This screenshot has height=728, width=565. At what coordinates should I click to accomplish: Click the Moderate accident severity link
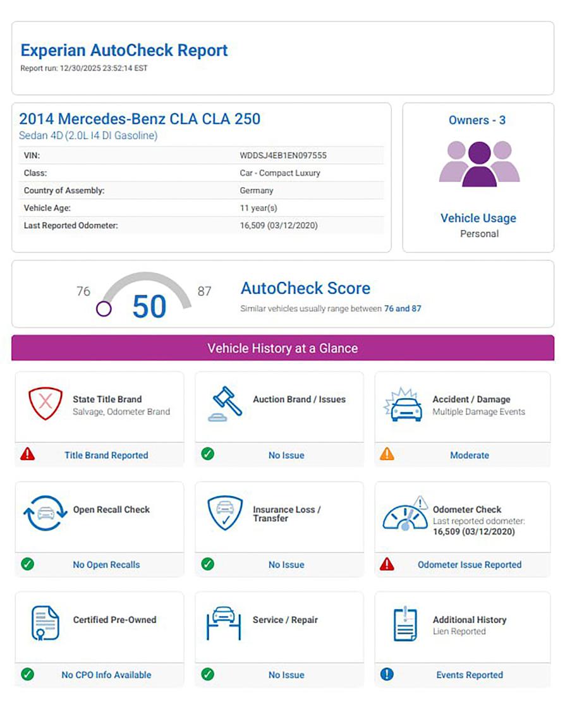(470, 455)
